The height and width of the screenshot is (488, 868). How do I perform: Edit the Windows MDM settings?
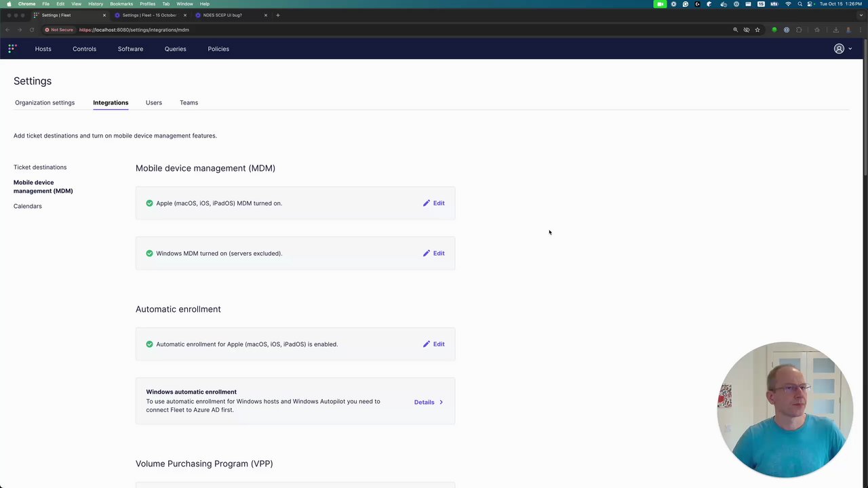click(x=434, y=253)
